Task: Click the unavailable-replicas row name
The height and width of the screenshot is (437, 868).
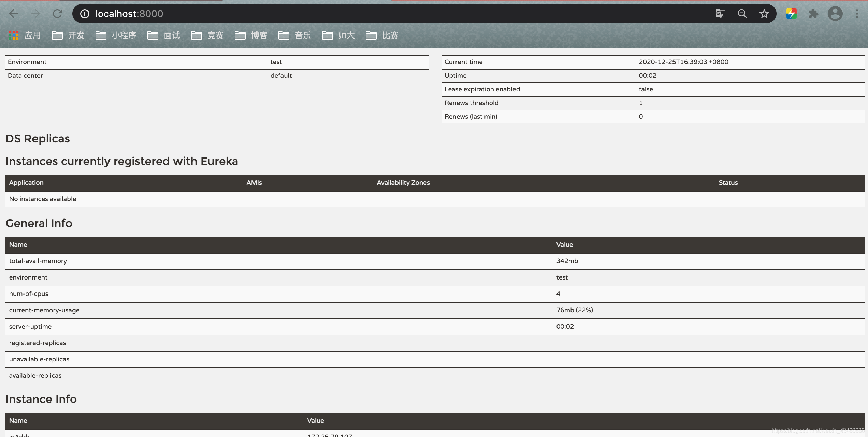Action: coord(39,359)
